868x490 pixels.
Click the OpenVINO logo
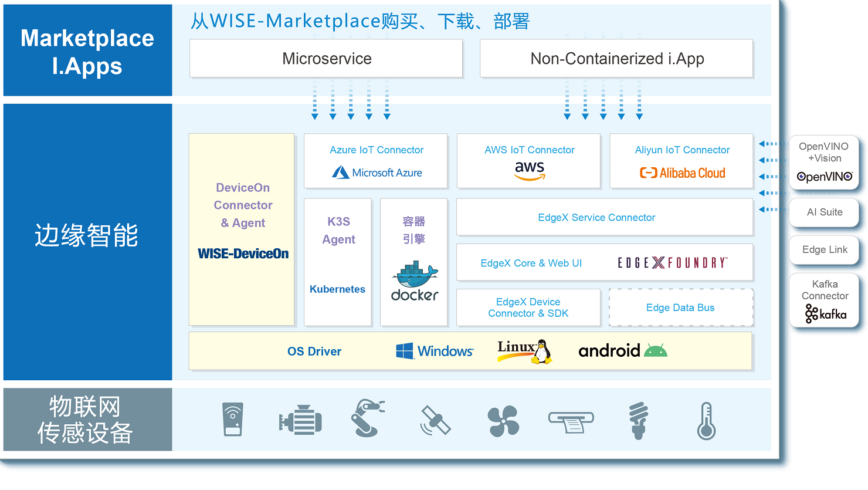pos(825,177)
